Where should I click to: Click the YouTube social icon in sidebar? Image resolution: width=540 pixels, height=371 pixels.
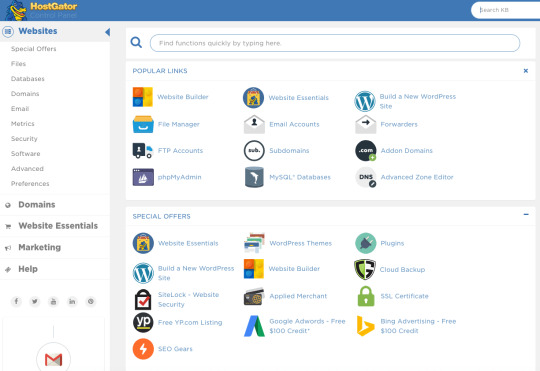(53, 301)
